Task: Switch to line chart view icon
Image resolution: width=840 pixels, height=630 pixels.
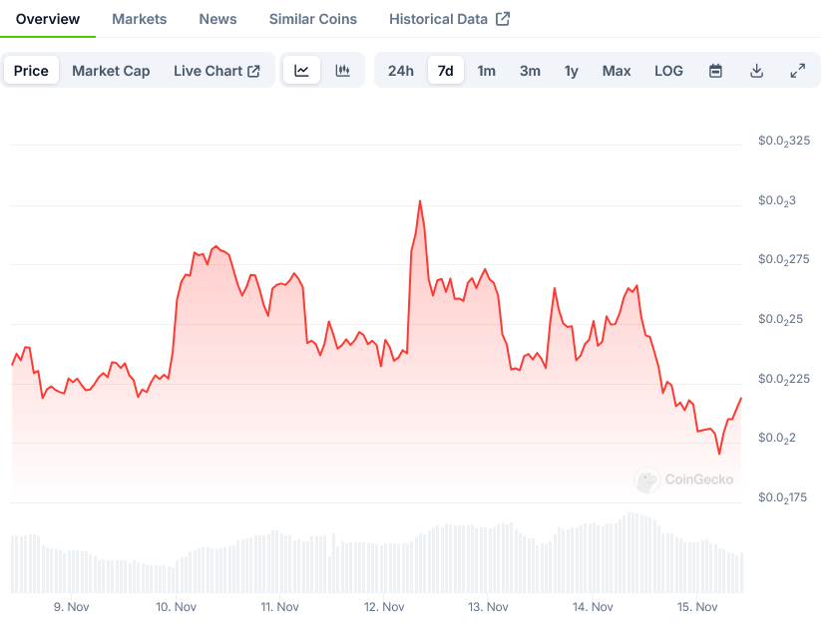Action: click(301, 71)
